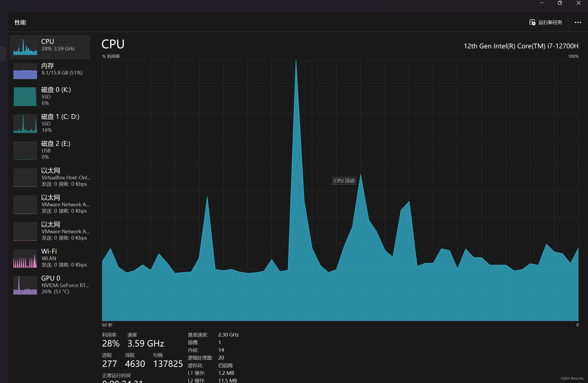Click the 运行新任务 text button
Image resolution: width=588 pixels, height=383 pixels.
pyautogui.click(x=550, y=22)
